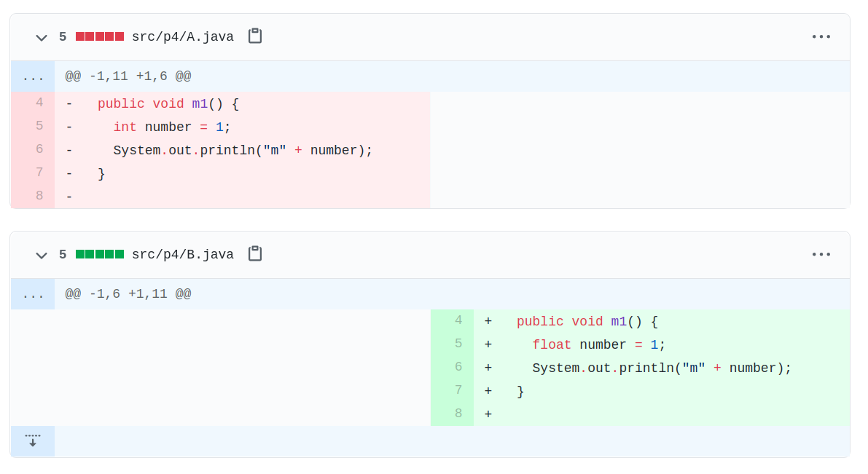Open the src/p4/A.java file link

tap(182, 37)
